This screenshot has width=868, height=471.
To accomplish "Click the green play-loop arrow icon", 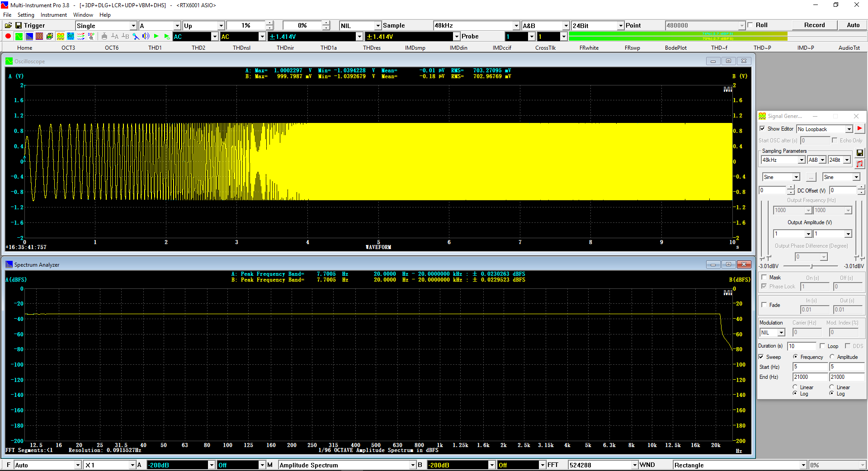I will click(x=167, y=36).
